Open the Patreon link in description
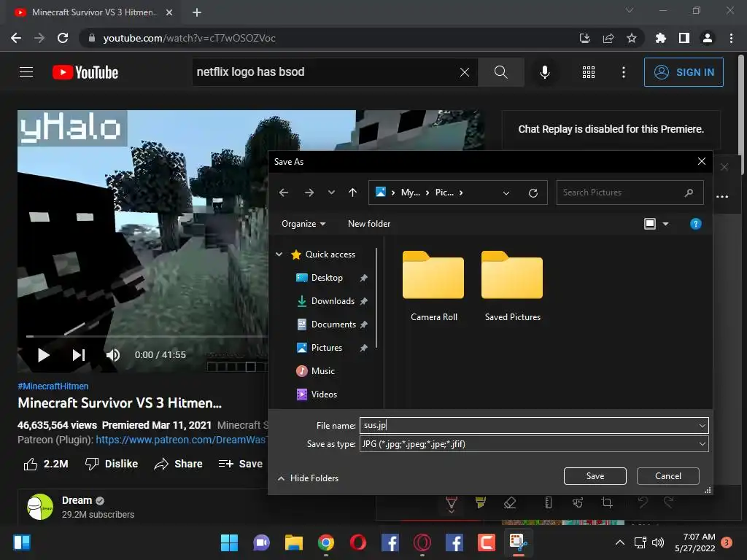 click(x=181, y=440)
